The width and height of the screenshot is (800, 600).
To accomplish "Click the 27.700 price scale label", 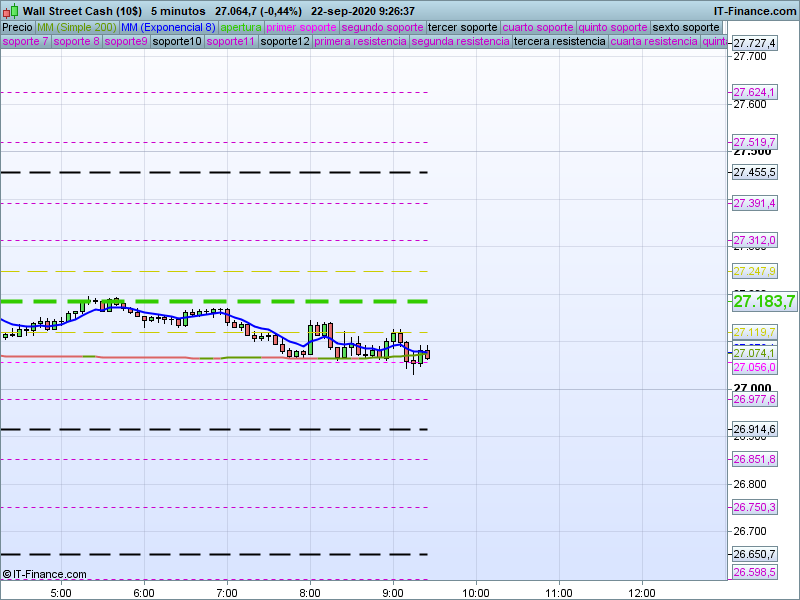I will coord(749,57).
